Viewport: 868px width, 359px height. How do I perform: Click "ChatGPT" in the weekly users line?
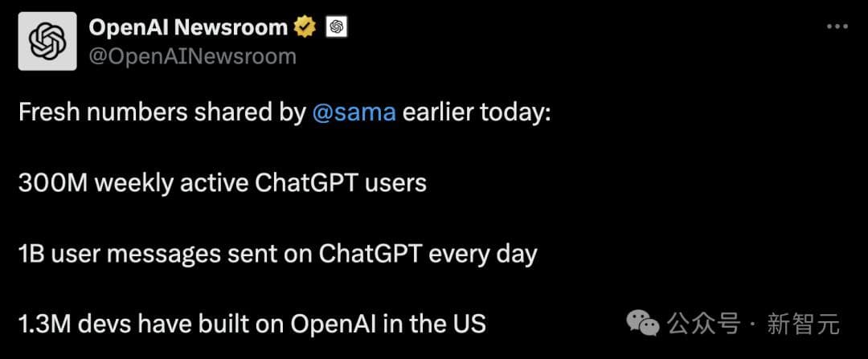(x=305, y=183)
